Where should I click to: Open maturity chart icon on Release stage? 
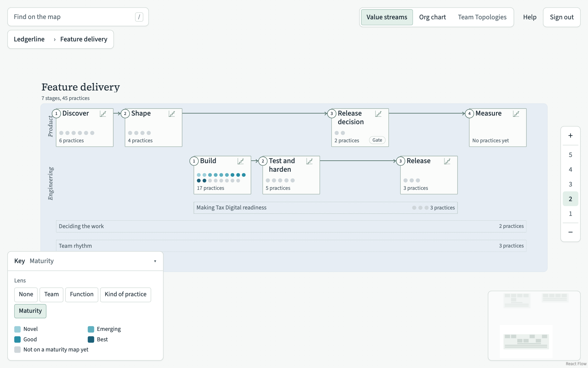447,161
